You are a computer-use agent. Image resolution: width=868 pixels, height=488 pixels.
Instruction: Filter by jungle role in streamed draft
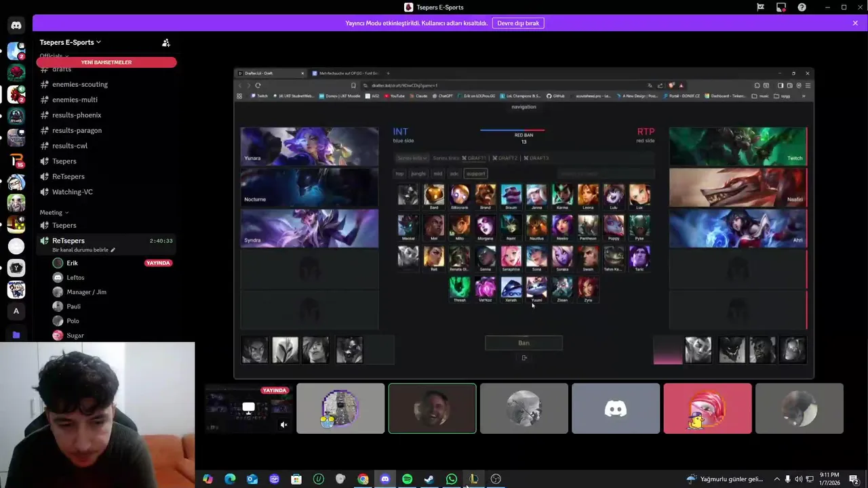click(x=418, y=174)
